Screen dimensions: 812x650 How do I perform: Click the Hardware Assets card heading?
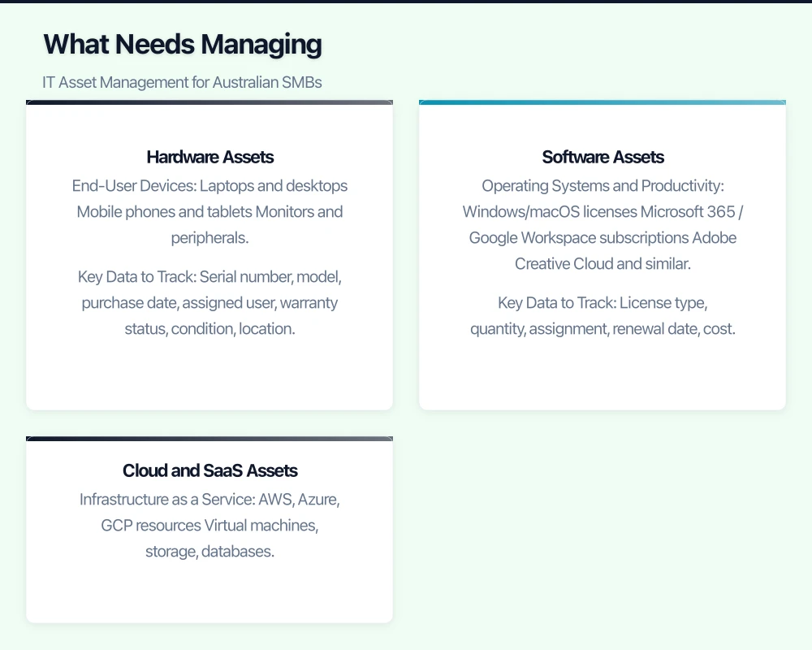(209, 157)
